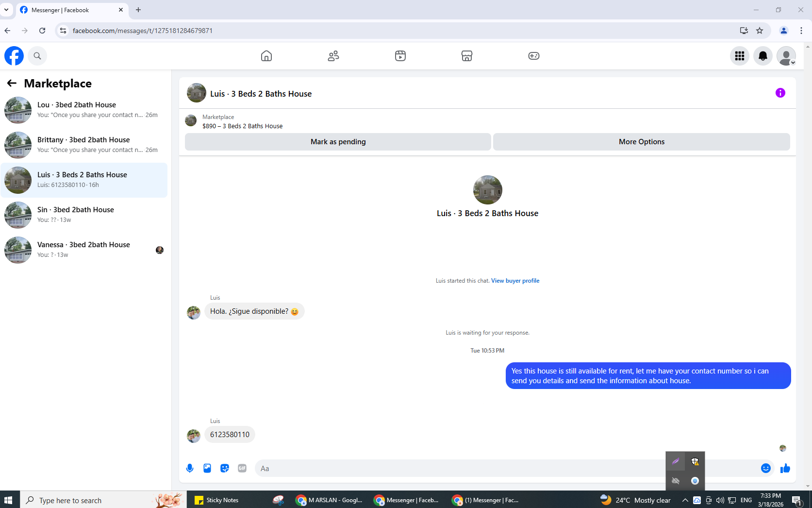Go back using the Marketplace back arrow
Screen dimensions: 812x508
(x=12, y=84)
